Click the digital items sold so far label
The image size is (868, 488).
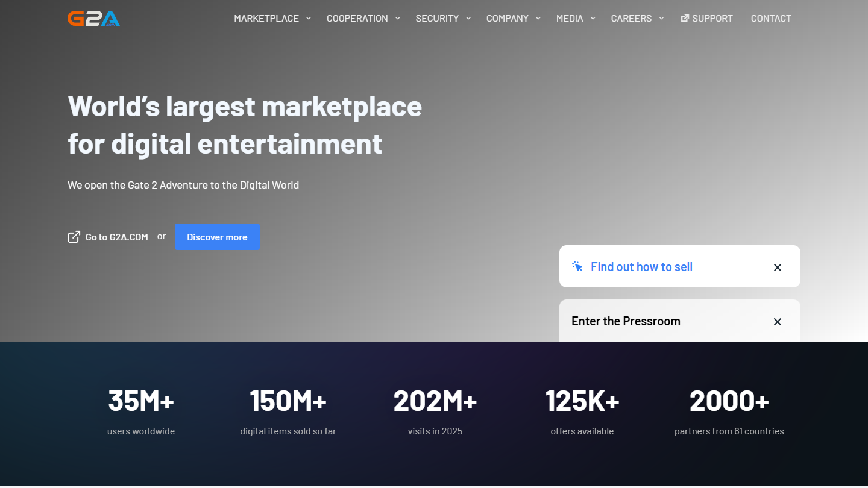pos(288,431)
